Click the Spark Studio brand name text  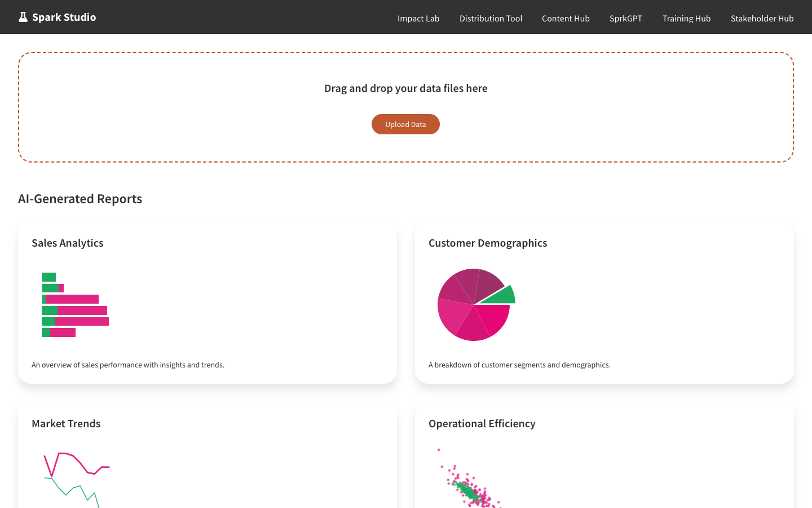(x=64, y=17)
